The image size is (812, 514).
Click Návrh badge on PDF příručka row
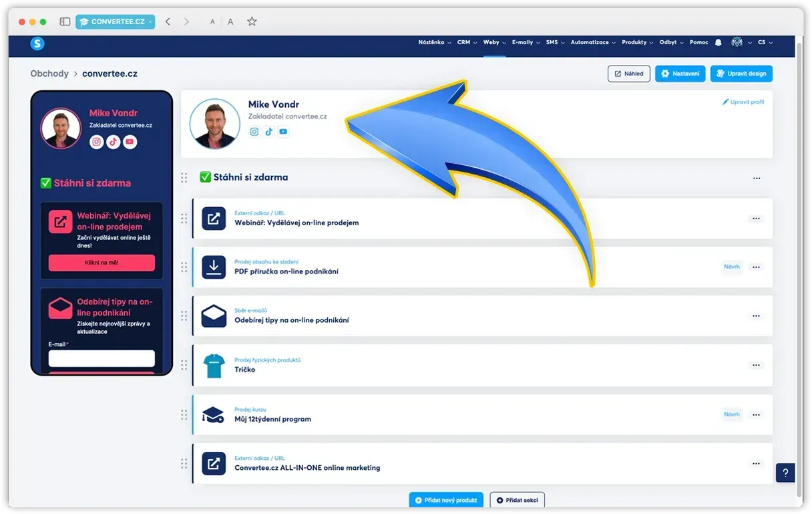point(732,267)
